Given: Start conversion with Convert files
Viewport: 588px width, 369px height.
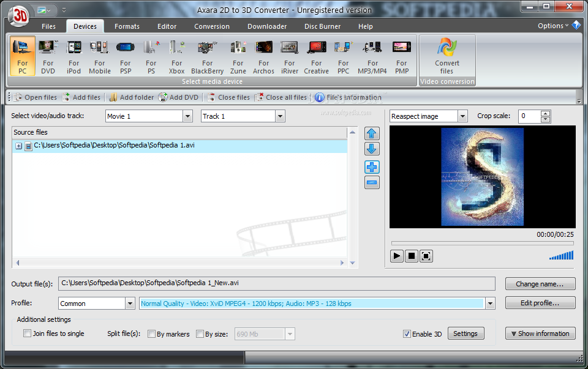Looking at the screenshot, I should click(x=447, y=56).
